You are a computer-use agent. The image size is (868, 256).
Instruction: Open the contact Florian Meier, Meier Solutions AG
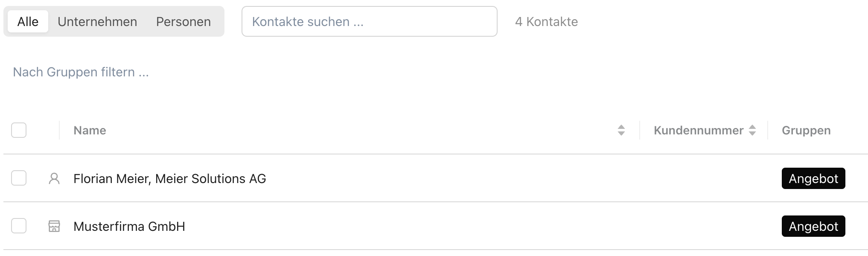tap(170, 179)
